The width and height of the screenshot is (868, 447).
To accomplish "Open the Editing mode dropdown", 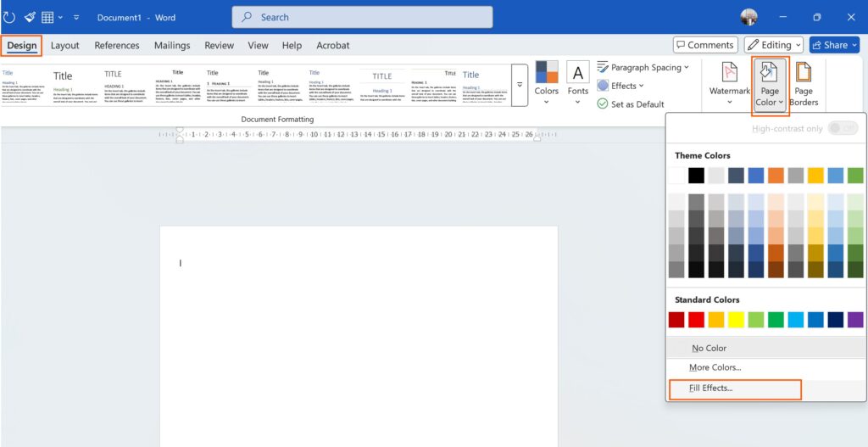I will pos(773,45).
